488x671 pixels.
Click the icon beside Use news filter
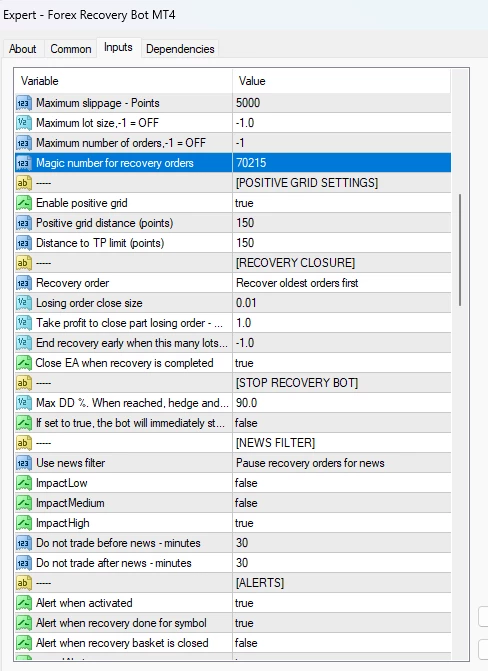24,463
